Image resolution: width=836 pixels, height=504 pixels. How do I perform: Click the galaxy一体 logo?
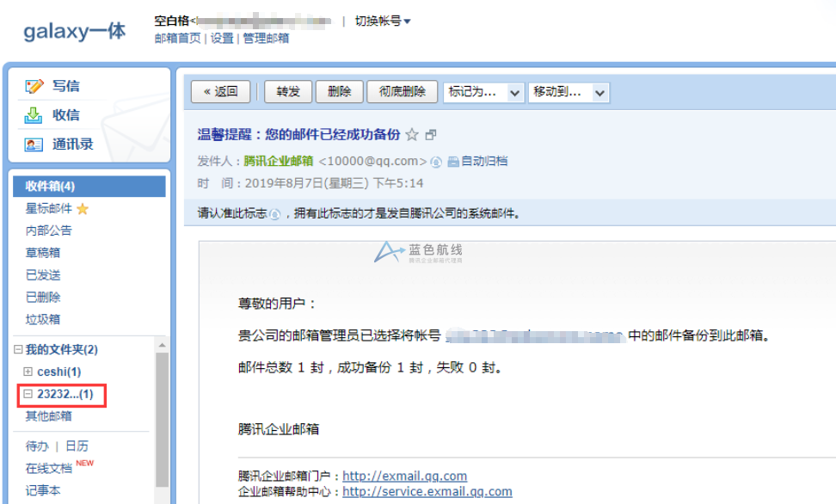pos(75,31)
